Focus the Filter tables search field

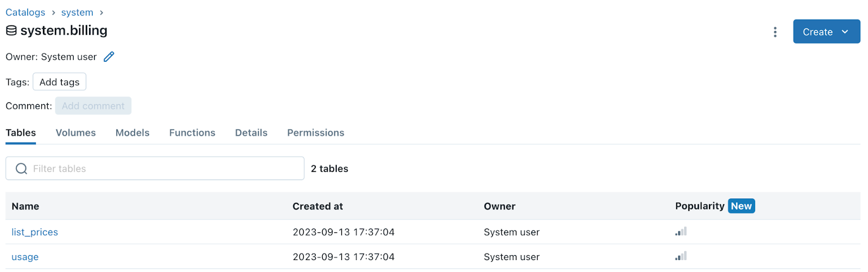(155, 169)
